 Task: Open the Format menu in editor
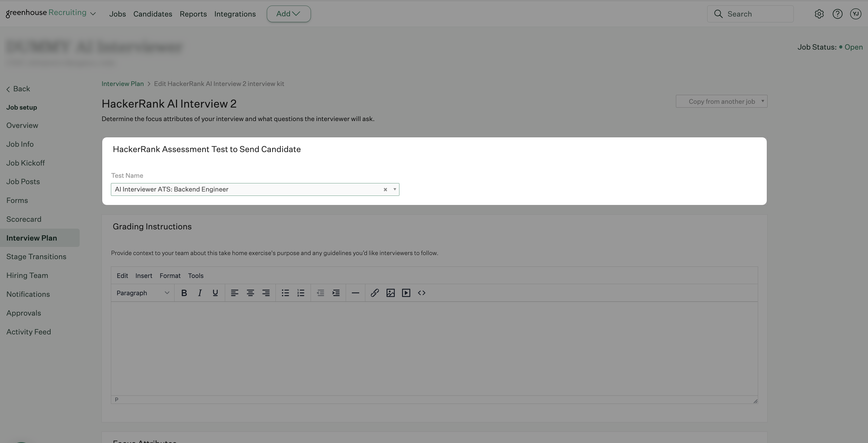point(170,276)
